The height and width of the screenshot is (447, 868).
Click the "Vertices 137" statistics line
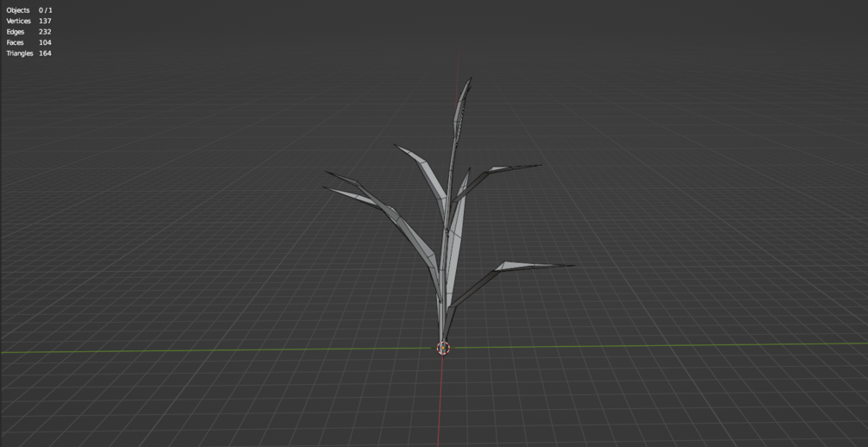[x=29, y=21]
